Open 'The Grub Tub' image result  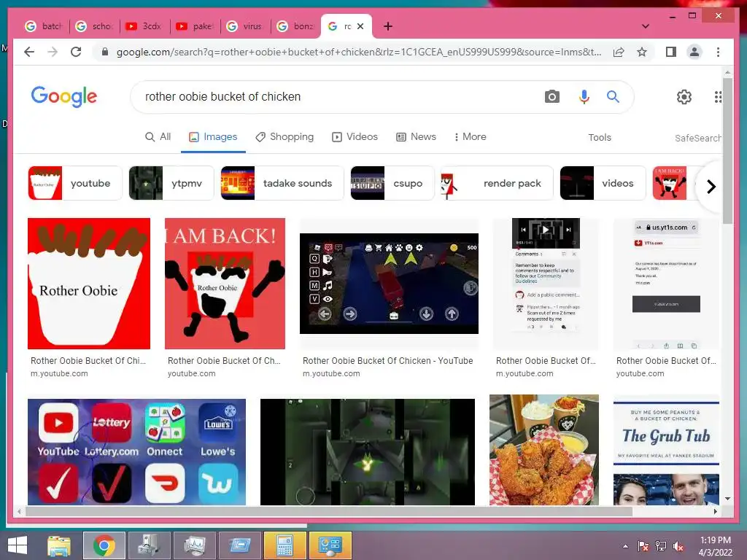click(x=666, y=450)
